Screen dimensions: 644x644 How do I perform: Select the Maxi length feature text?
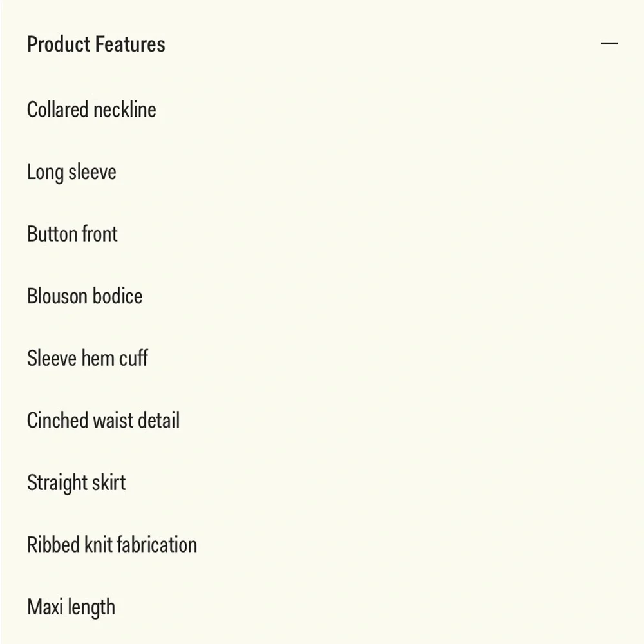click(x=71, y=607)
